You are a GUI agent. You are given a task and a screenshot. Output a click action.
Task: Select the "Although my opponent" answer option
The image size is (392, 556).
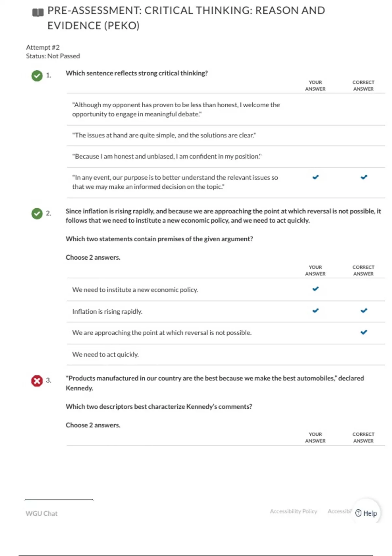tap(176, 109)
